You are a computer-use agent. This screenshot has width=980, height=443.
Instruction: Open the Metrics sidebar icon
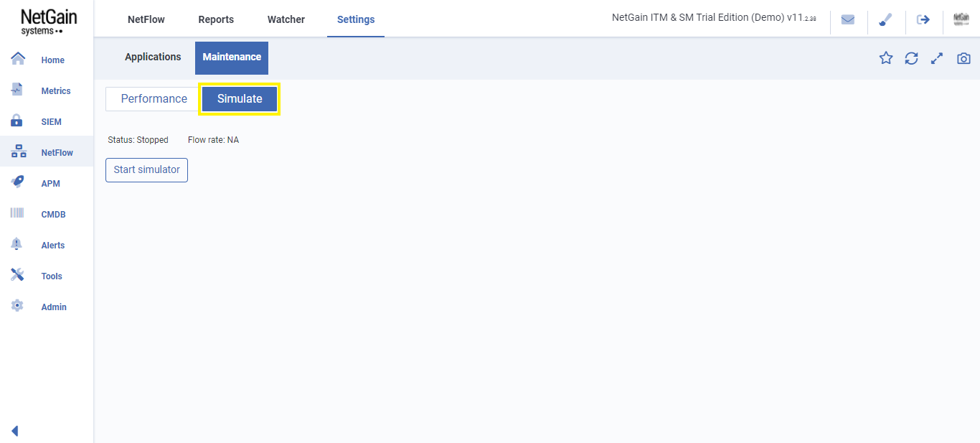[18, 90]
